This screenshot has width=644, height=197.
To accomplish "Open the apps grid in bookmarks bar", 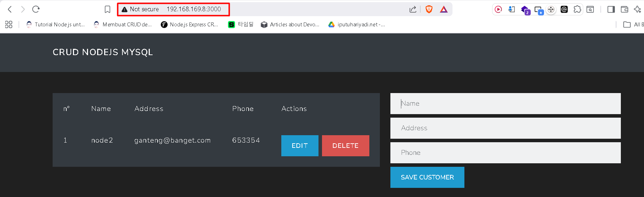I will coord(9,25).
